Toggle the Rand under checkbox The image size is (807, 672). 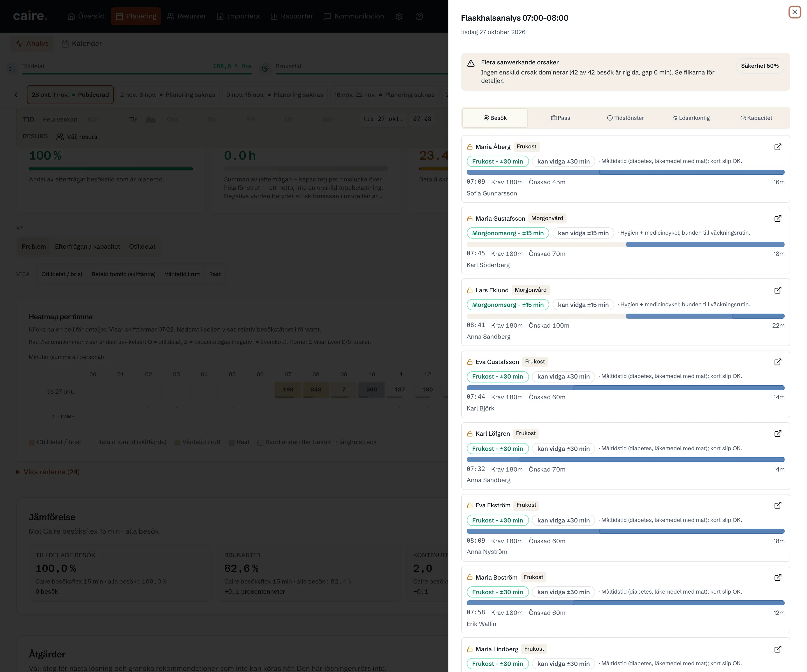click(260, 442)
